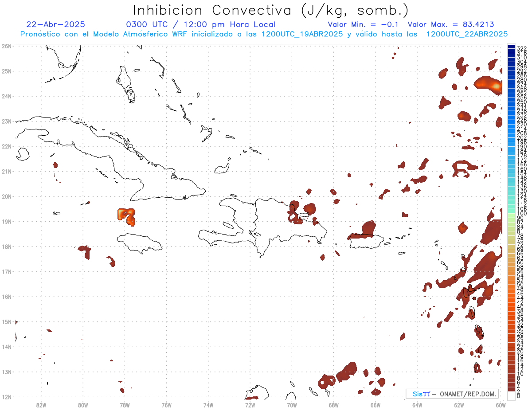Viewport: 532px width, 411px height.
Task: Click the "18N" latitude label
Action: (x=6, y=247)
